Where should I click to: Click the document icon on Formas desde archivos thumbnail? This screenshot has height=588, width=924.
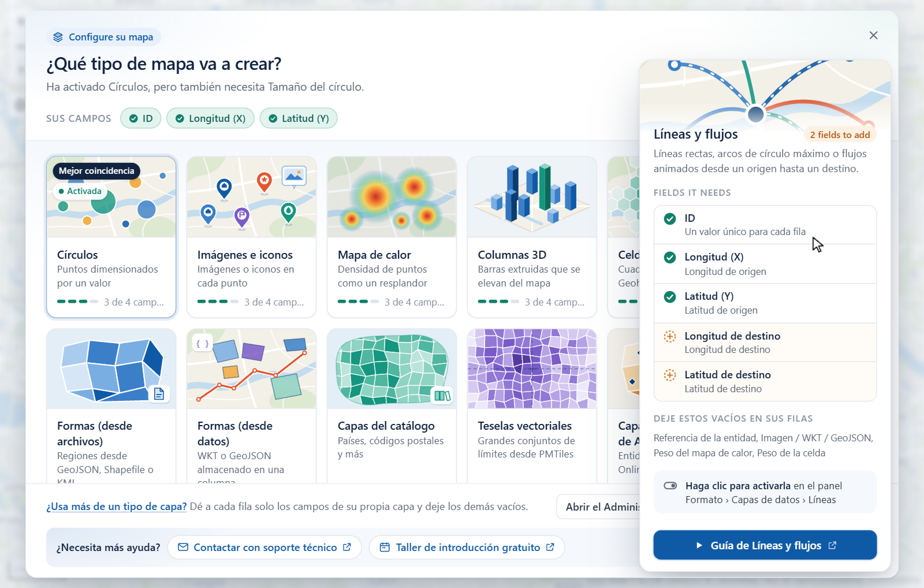pyautogui.click(x=159, y=394)
